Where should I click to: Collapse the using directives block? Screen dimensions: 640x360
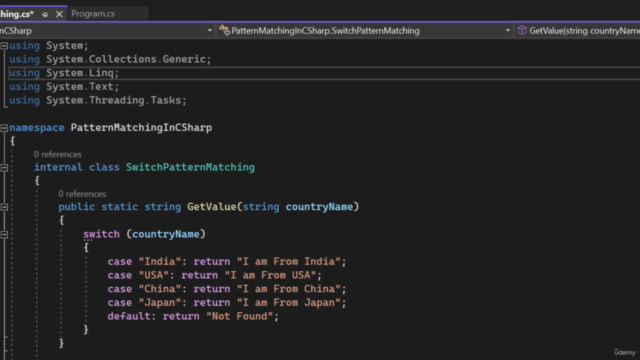(x=4, y=46)
